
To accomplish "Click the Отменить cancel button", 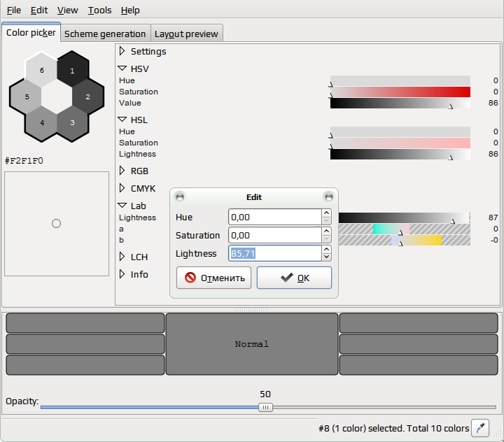I will tap(213, 278).
